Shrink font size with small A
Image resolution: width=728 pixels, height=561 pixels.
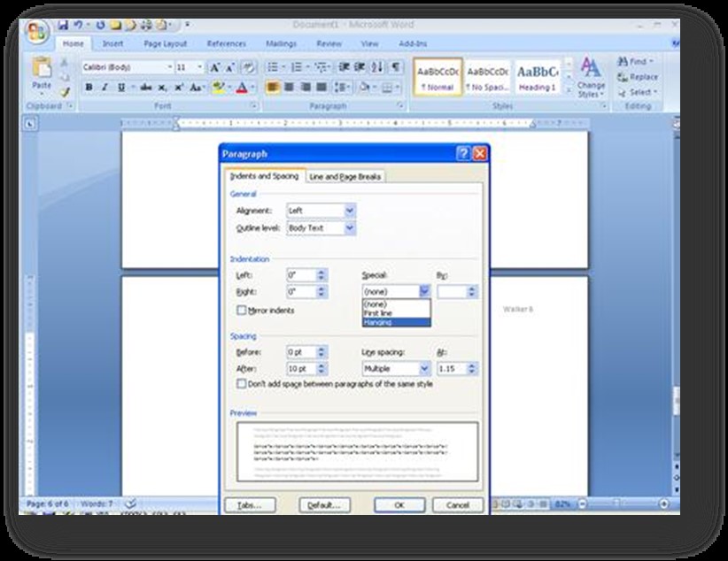[230, 68]
